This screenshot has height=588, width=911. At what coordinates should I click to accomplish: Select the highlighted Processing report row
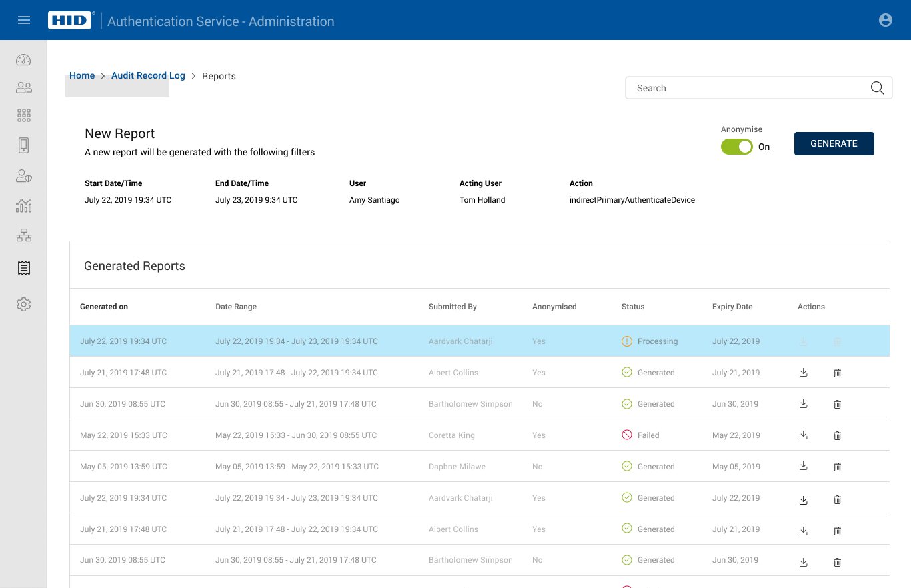pos(480,341)
